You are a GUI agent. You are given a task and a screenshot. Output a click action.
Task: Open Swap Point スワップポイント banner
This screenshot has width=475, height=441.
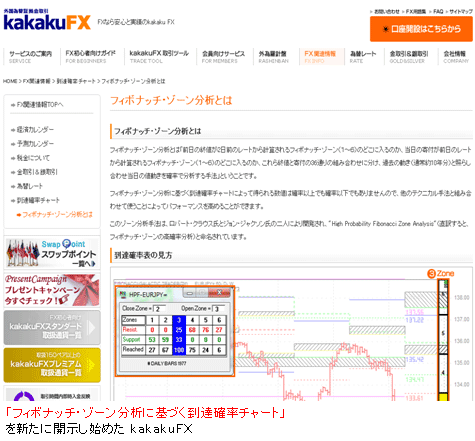click(52, 252)
